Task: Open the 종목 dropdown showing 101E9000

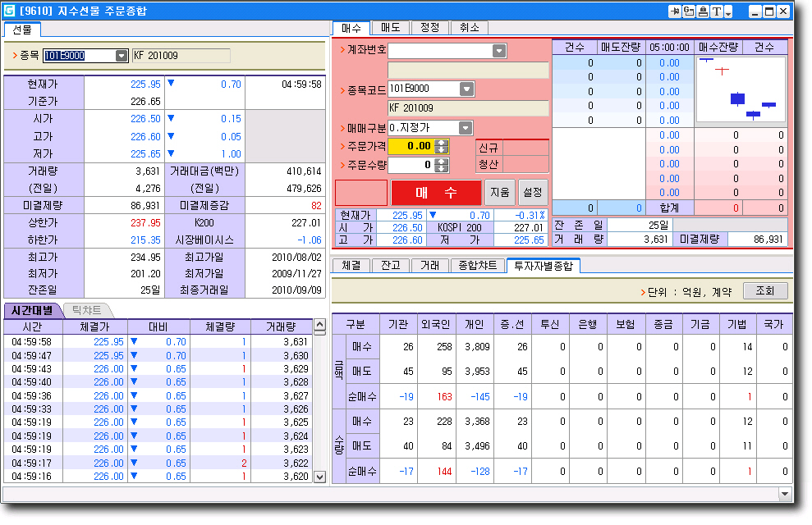Action: pos(122,56)
